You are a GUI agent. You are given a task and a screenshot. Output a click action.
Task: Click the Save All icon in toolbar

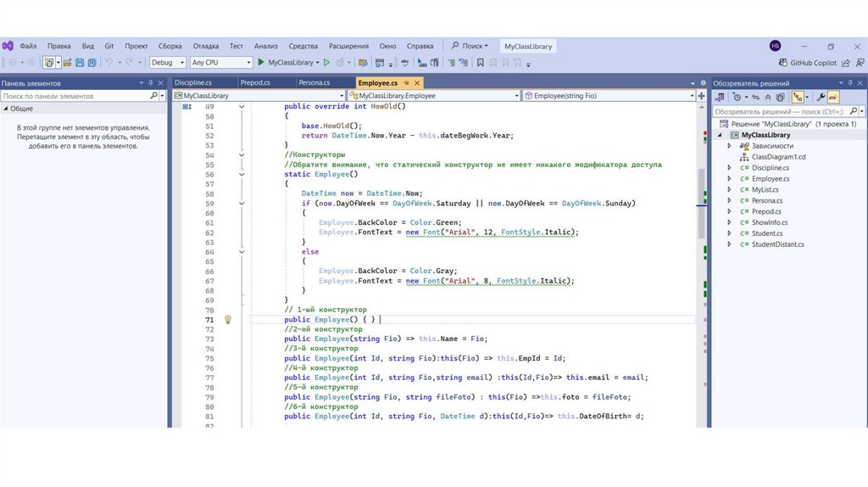[91, 63]
